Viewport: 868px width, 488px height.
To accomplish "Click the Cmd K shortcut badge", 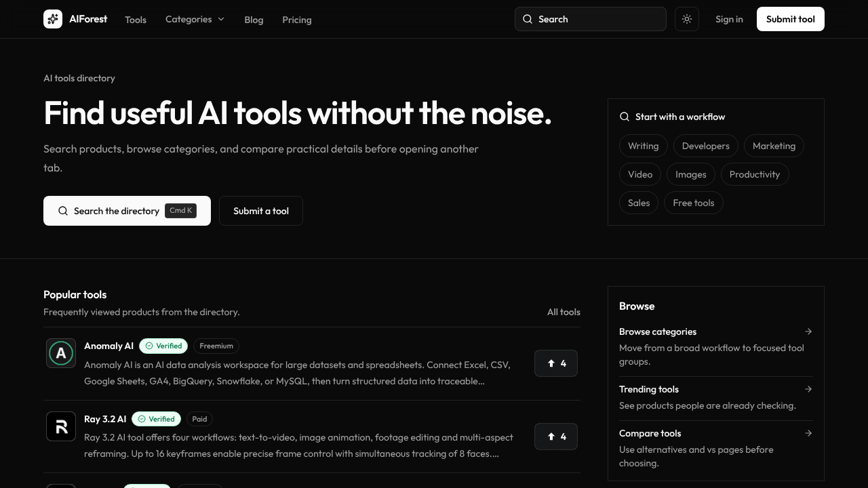I will tap(181, 211).
